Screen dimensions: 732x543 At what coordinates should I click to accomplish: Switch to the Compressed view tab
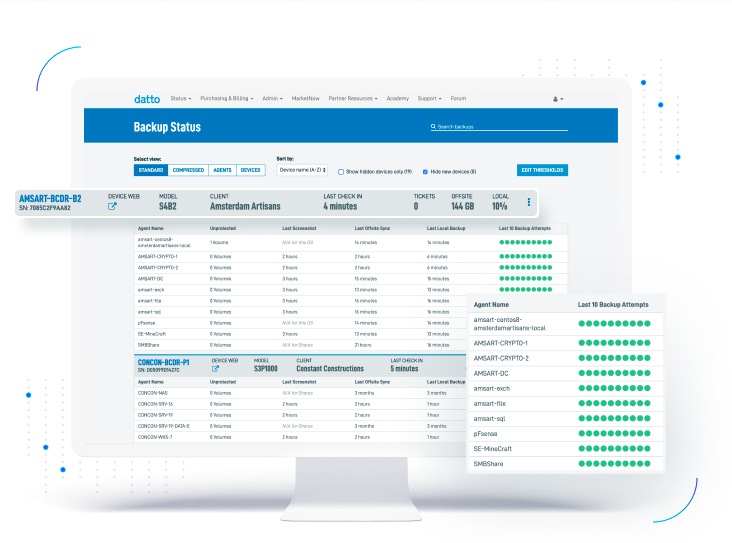[188, 170]
